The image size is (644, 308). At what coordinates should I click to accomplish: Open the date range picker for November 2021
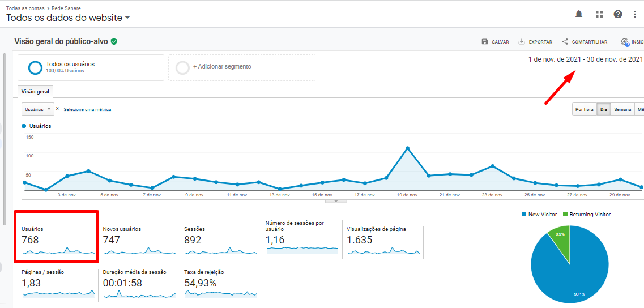pyautogui.click(x=585, y=59)
